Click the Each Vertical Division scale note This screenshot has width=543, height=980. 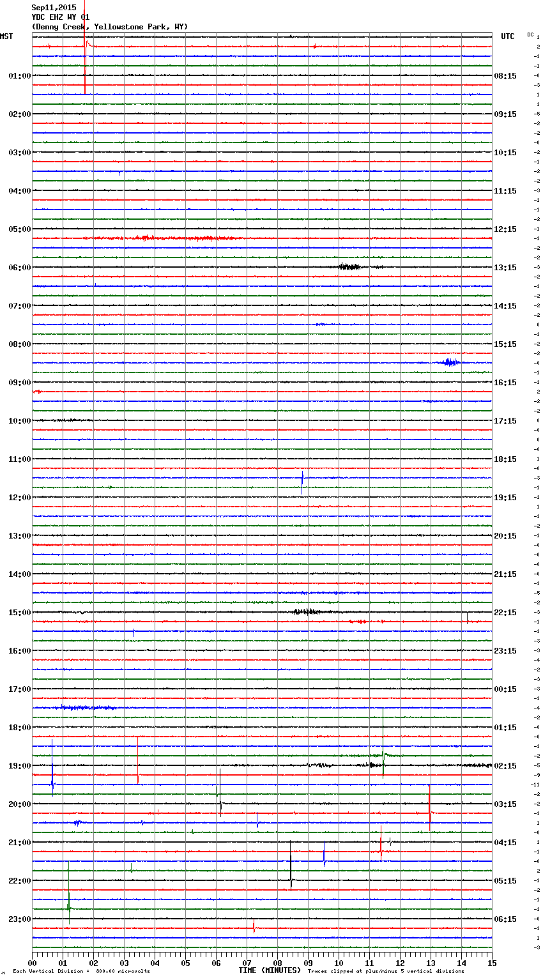81,971
